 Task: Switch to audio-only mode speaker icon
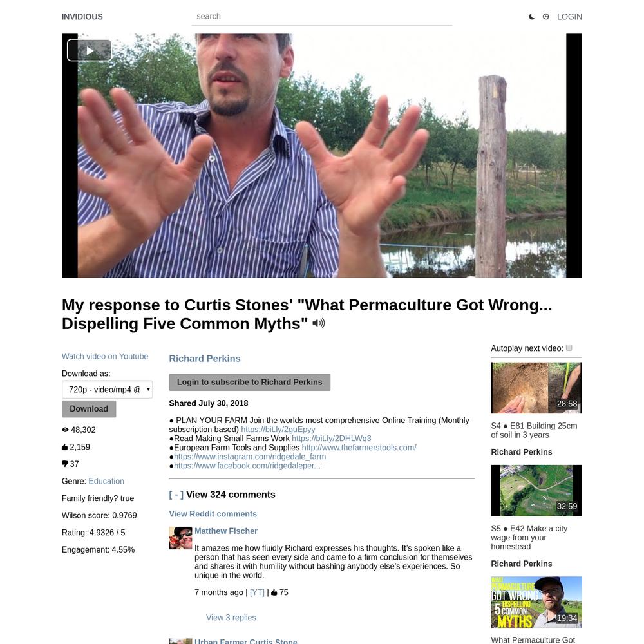click(319, 323)
